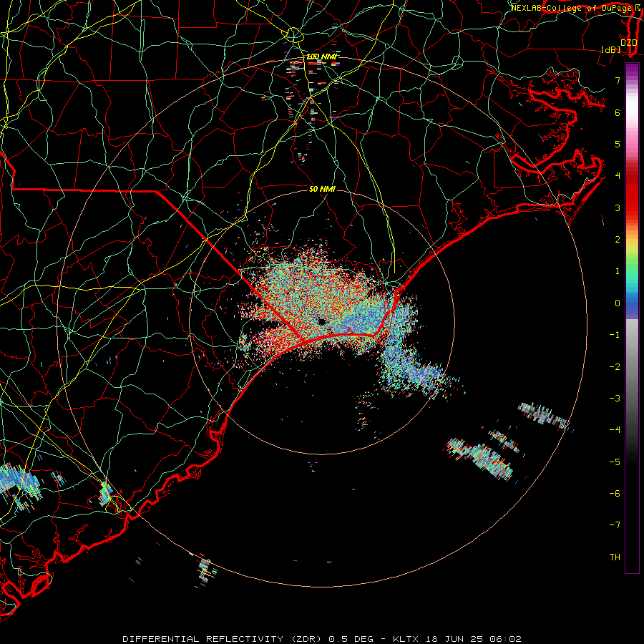Image resolution: width=644 pixels, height=644 pixels.
Task: Click the "[dB]" unit label above the scale
Action: 611,49
